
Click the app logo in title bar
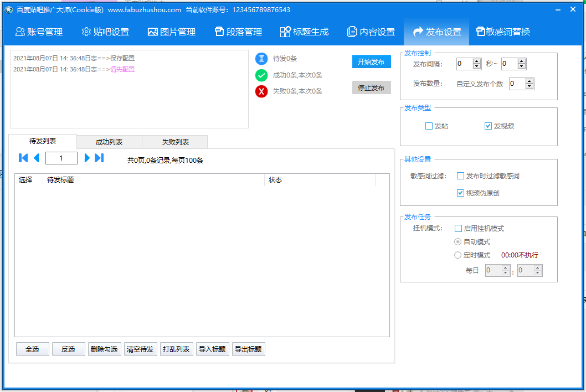coord(9,10)
